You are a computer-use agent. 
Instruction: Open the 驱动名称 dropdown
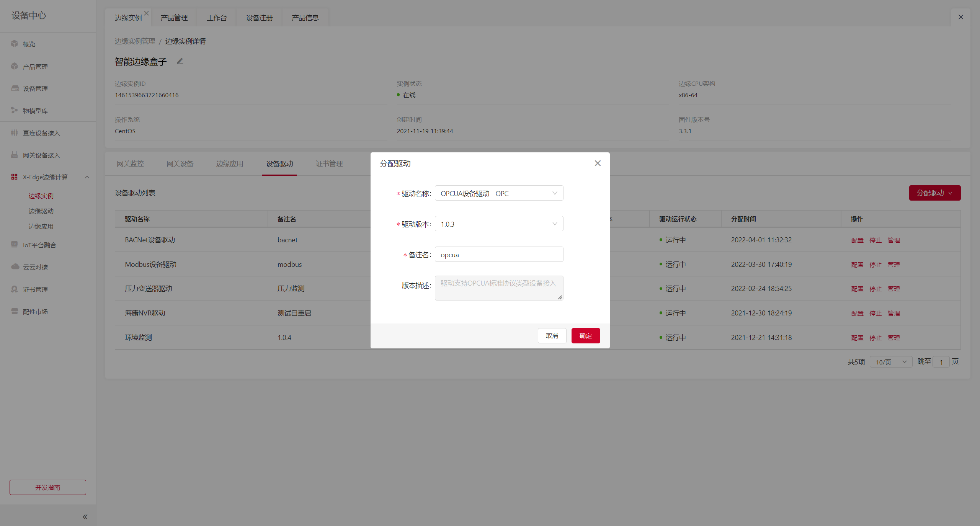[x=499, y=193]
